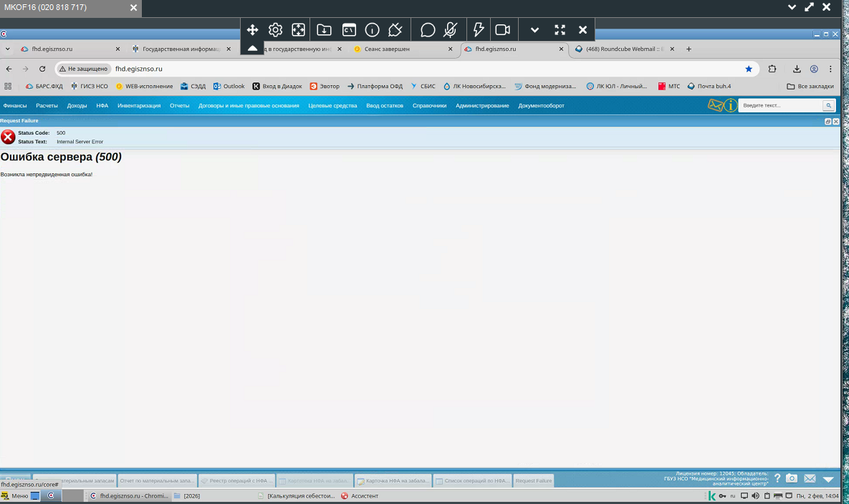The width and height of the screenshot is (849, 504).
Task: Click the 'Введите текст...' search field
Action: [x=780, y=105]
